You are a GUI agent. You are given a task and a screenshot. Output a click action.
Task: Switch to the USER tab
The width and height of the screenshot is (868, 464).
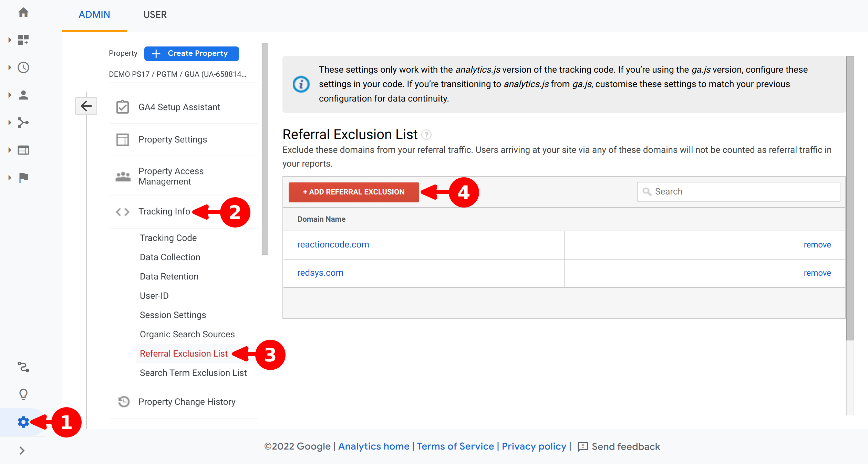point(155,15)
